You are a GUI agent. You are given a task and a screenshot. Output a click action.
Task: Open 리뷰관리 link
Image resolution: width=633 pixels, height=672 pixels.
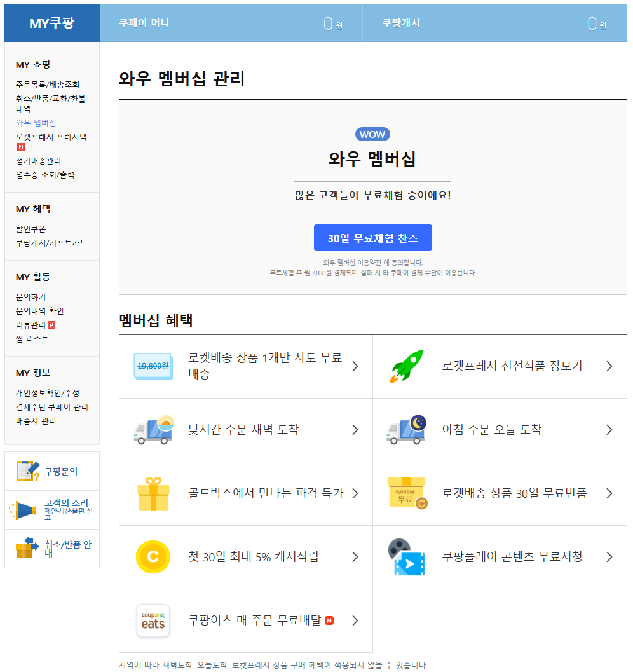pyautogui.click(x=31, y=325)
